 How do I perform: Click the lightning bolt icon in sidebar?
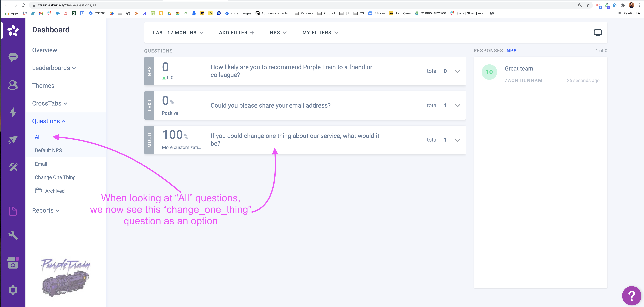click(x=13, y=112)
